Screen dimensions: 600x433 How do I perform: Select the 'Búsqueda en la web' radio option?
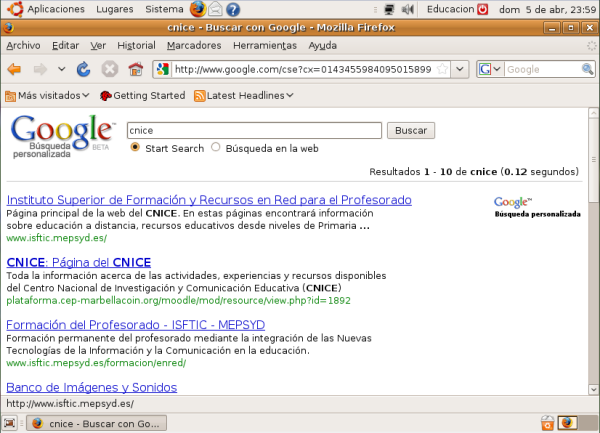point(215,148)
